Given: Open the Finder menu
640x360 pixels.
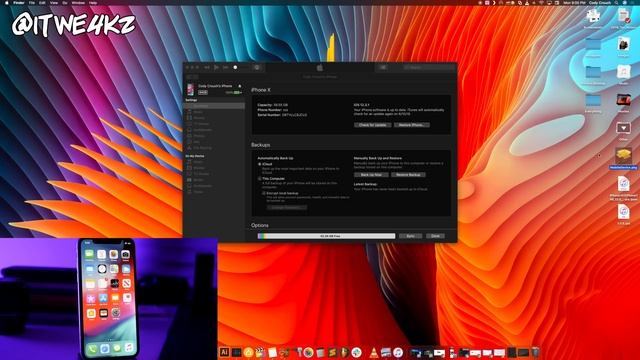Looking at the screenshot, I should click(x=19, y=2).
